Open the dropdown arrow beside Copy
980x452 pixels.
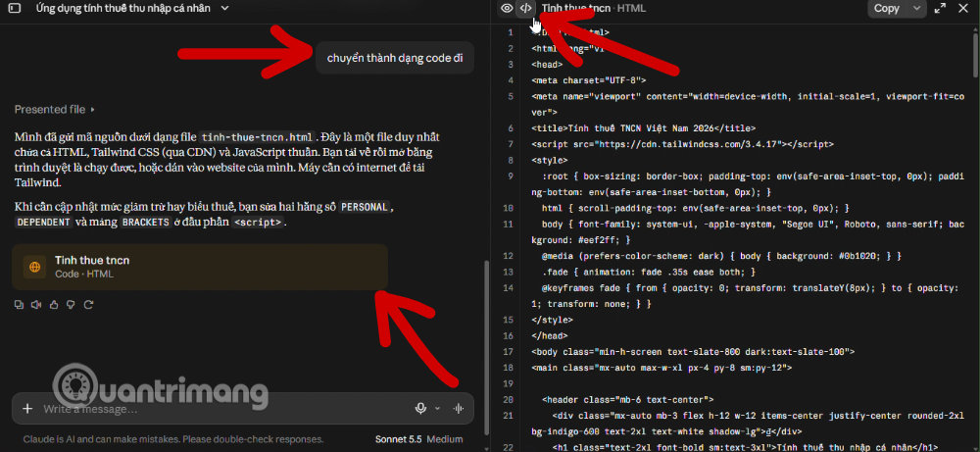click(x=917, y=8)
